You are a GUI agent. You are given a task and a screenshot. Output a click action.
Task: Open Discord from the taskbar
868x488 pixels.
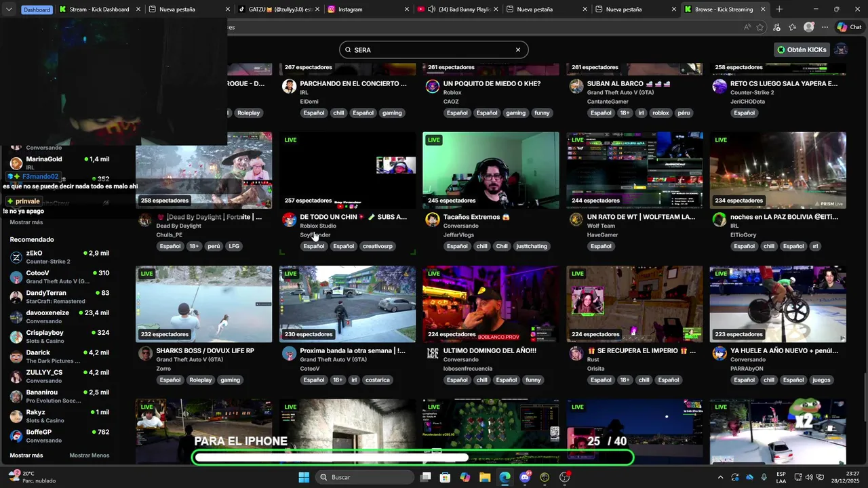click(x=525, y=477)
